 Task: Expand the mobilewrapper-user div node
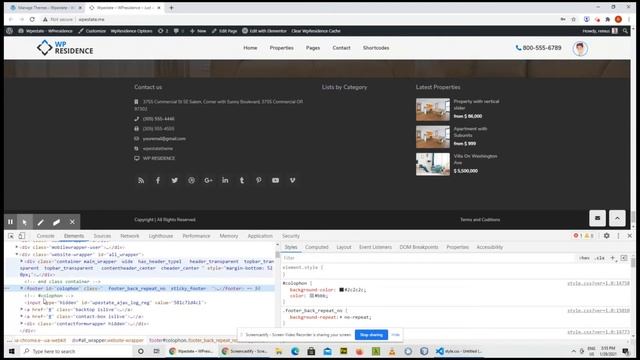pos(17,247)
